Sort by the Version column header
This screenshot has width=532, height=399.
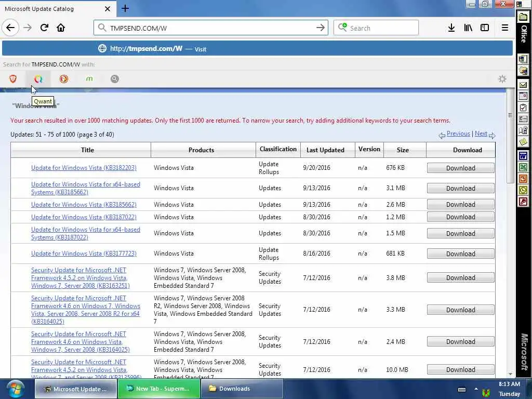tap(369, 149)
